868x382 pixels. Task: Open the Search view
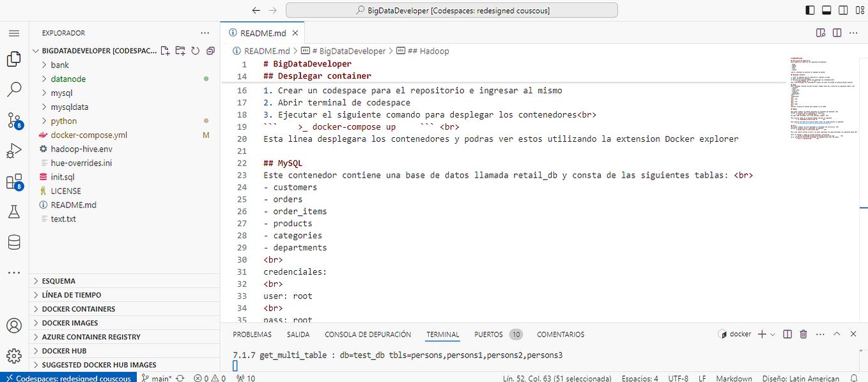(14, 89)
